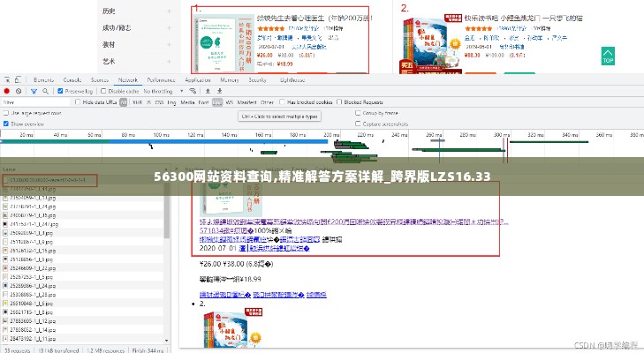Toggle the device toolbar icon
644x353 pixels.
point(18,79)
